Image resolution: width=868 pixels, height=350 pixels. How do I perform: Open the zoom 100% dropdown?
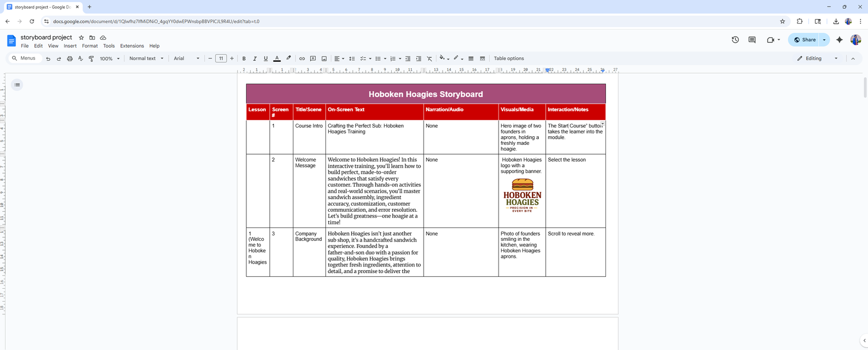coord(110,59)
